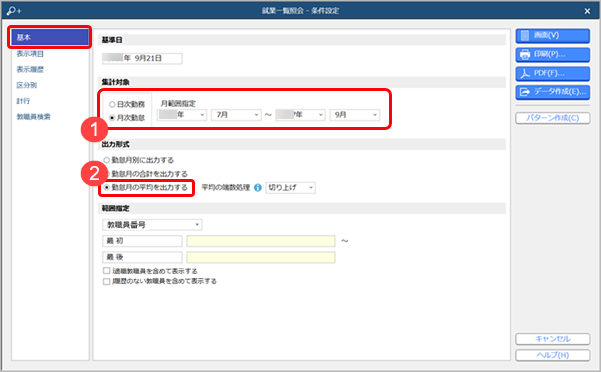Viewport: 601px width, 372px height.
Task: Close the 条件設定 dialog with X
Action: click(587, 11)
